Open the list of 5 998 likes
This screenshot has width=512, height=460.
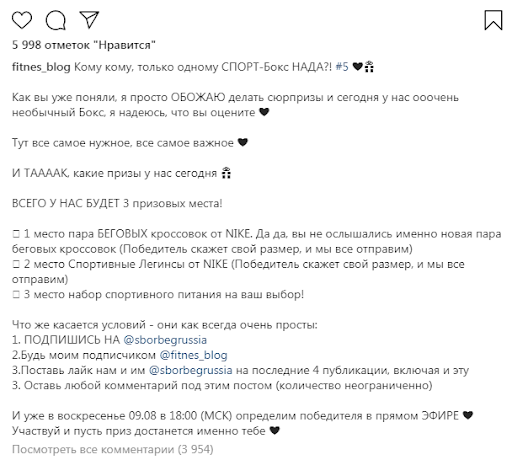(84, 45)
